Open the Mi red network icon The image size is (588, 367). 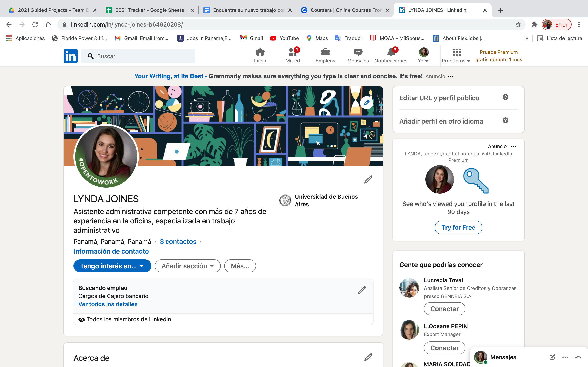293,52
